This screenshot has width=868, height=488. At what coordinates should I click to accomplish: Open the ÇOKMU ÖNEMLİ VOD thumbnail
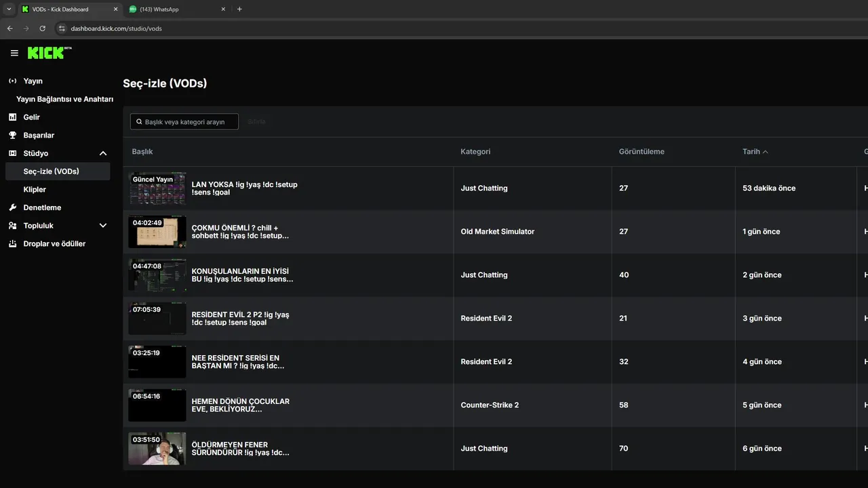click(157, 232)
